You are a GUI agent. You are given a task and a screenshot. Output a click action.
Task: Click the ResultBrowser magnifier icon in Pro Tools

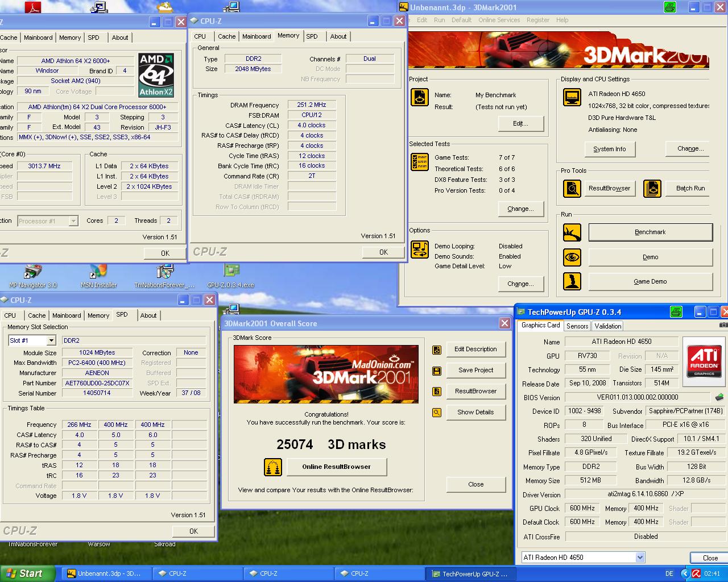(x=572, y=188)
